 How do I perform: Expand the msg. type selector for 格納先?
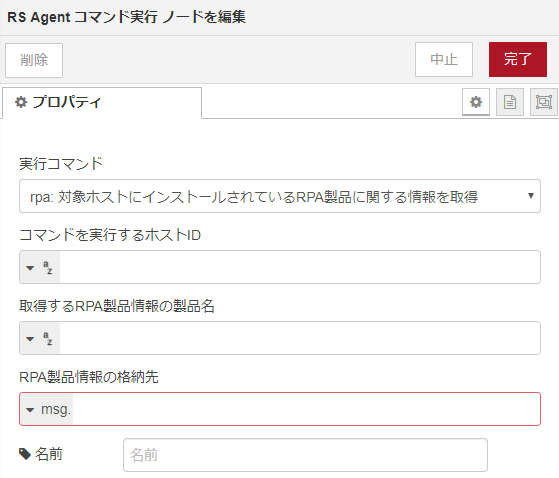pos(46,409)
